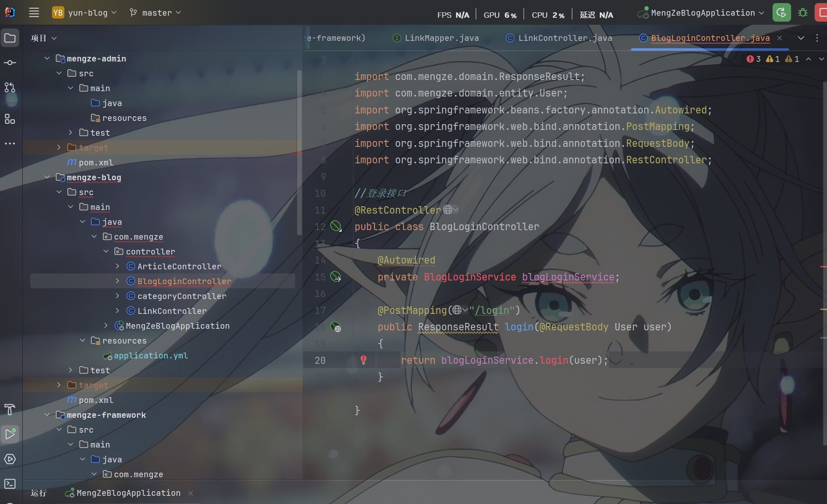Expand the target folder under mengze-admin

click(x=59, y=147)
